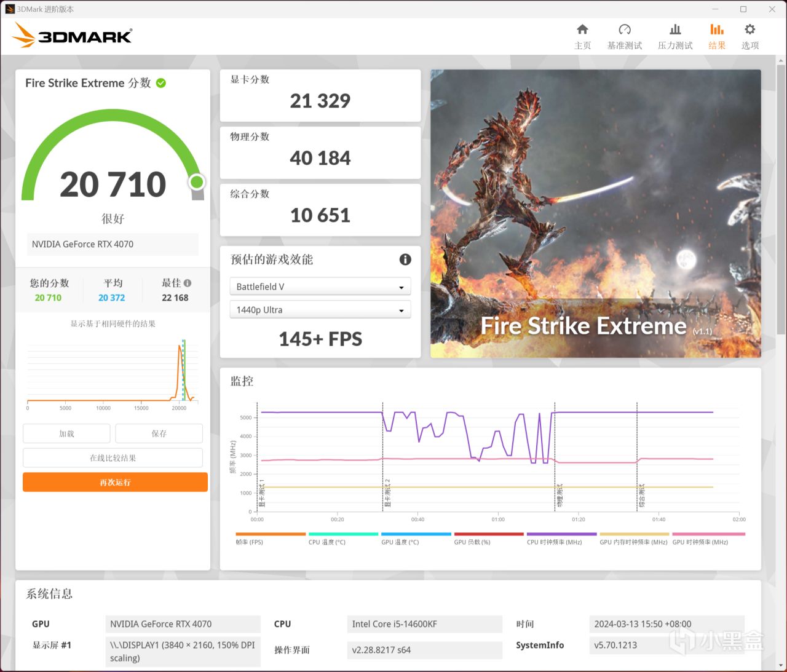Click the average score 20 372
Image resolution: width=787 pixels, height=672 pixels.
112,298
